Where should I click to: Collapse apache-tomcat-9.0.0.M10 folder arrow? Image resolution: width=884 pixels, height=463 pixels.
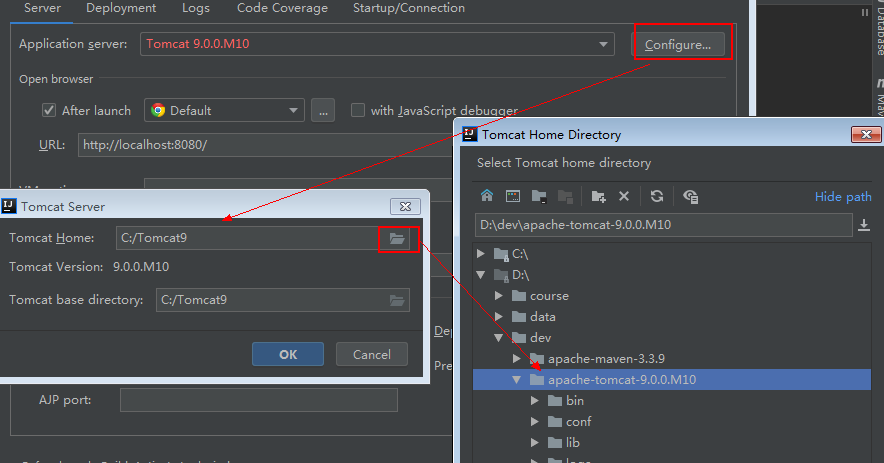point(516,380)
